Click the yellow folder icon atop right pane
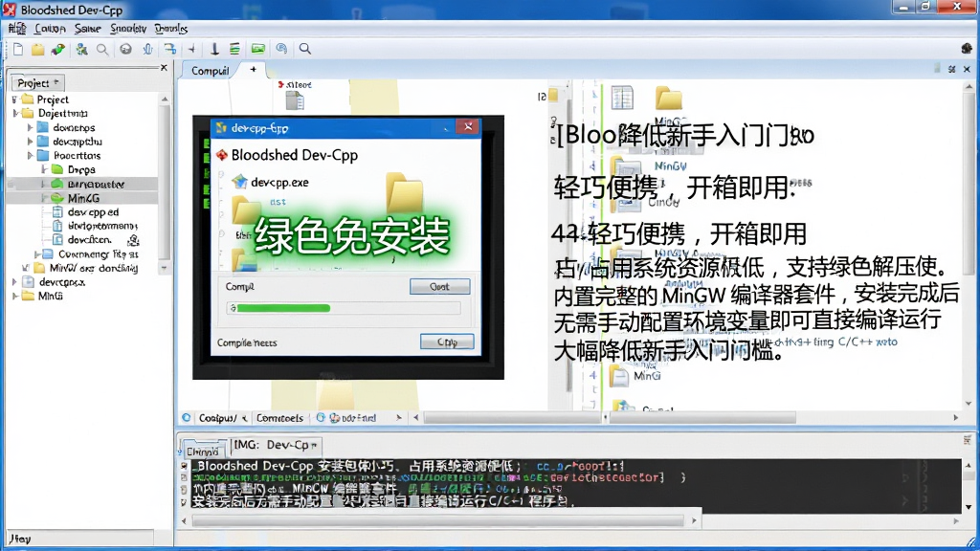This screenshot has width=980, height=551. click(668, 99)
